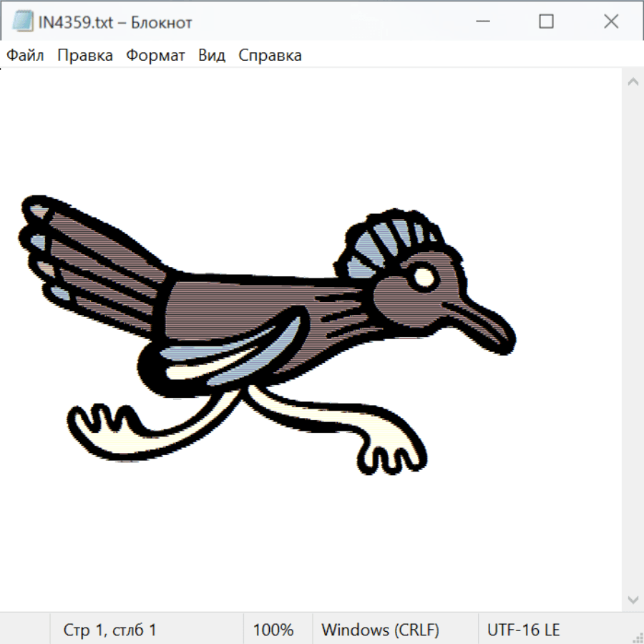Close the IN4359.txt Notepad window
Viewport: 644px width, 644px height.
[611, 22]
